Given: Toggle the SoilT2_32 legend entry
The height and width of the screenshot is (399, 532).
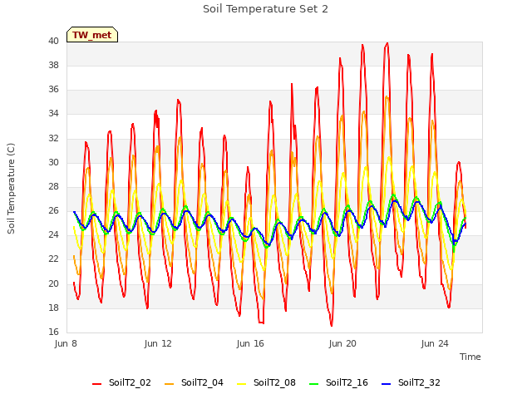Looking at the screenshot, I should (x=411, y=382).
